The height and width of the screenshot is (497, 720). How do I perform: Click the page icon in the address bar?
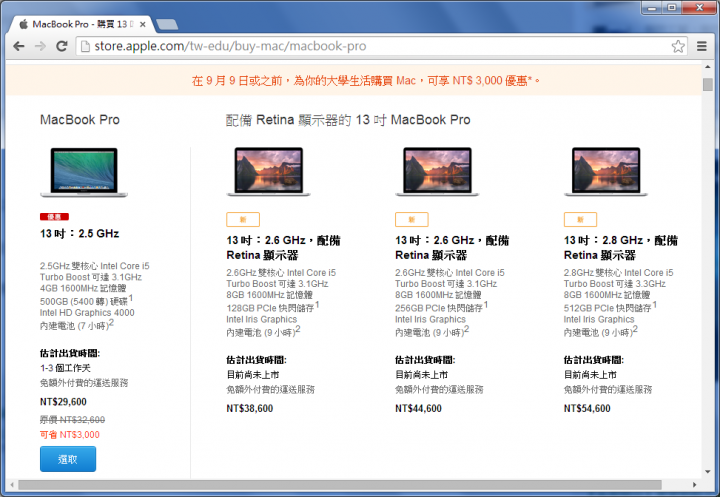click(85, 46)
